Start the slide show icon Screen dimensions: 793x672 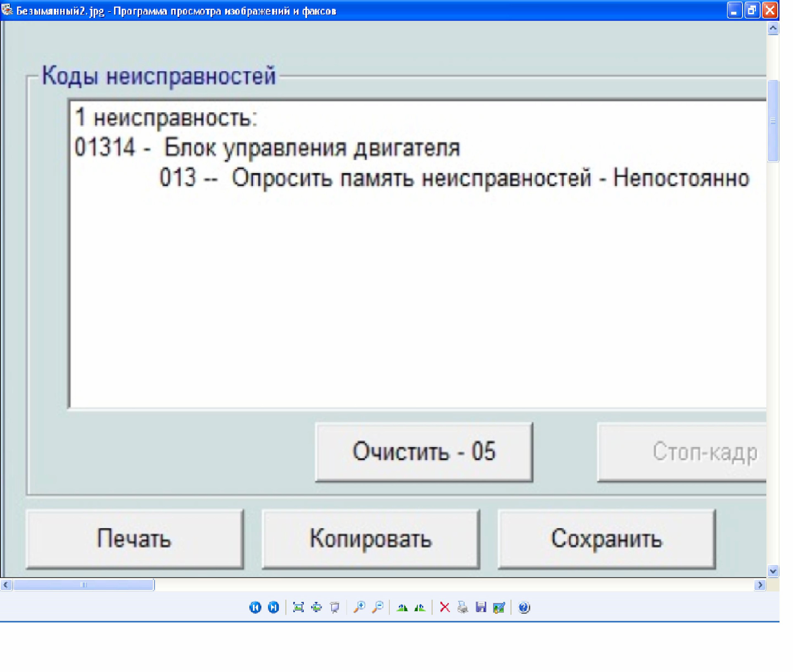[335, 607]
